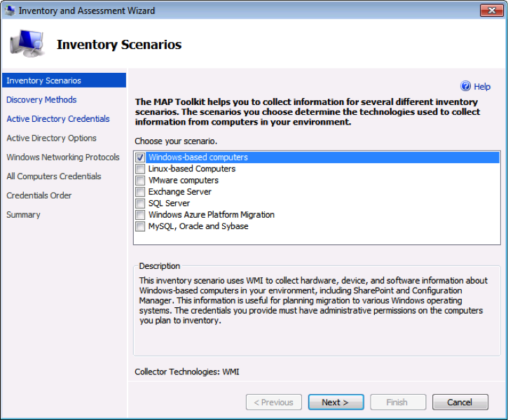
Task: Click the highlighted Windows-based computers row label
Action: tap(198, 157)
